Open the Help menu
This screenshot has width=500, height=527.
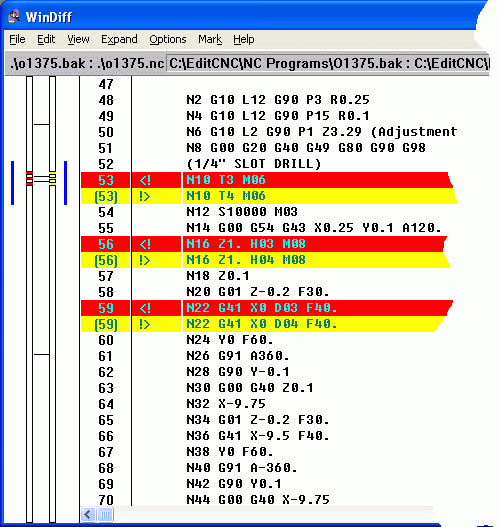click(x=244, y=39)
